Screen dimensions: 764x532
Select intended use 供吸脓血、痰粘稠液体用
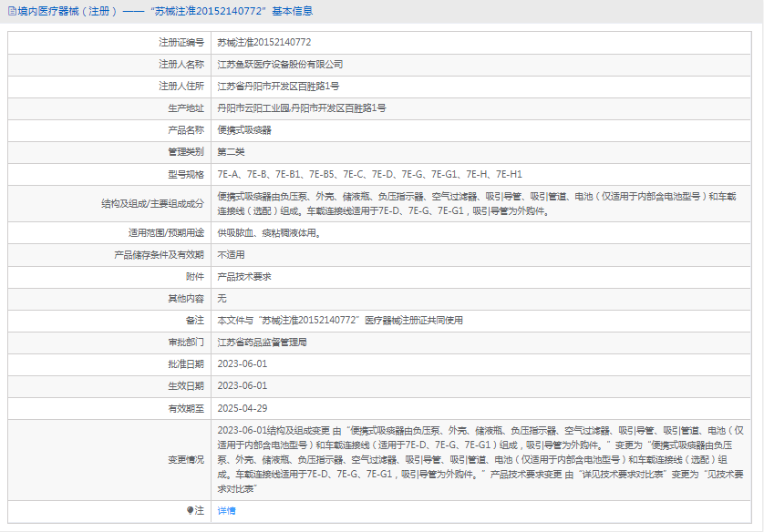click(x=269, y=232)
